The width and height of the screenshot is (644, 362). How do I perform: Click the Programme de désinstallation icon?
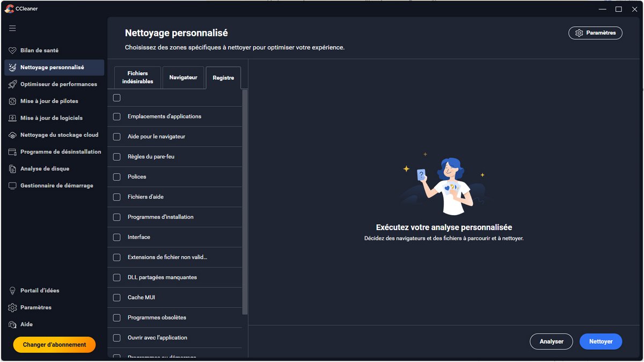(x=12, y=152)
